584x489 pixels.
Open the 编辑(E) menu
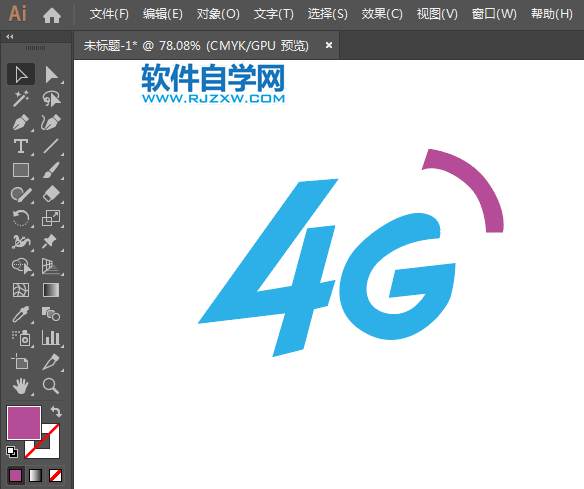[163, 15]
